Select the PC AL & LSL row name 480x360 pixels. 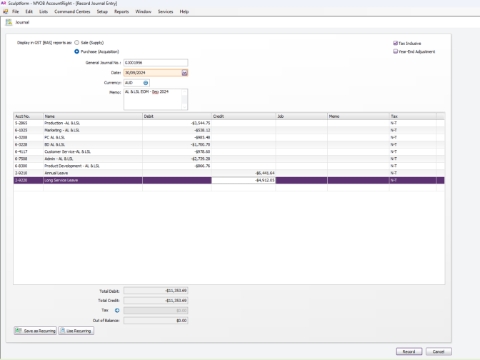point(55,138)
